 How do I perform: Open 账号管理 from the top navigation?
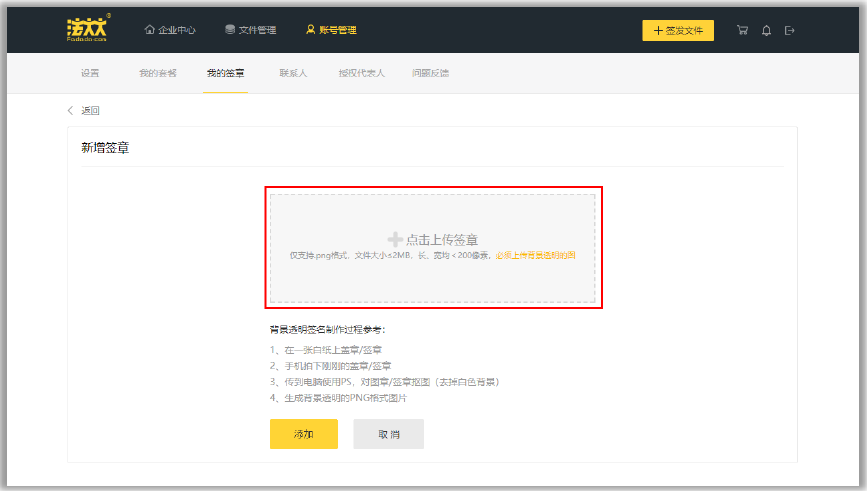[x=331, y=30]
